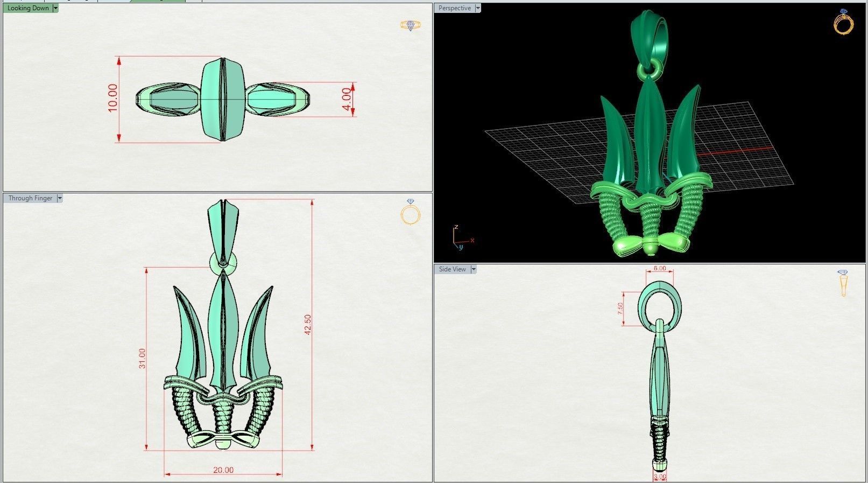This screenshot has height=483, width=868.
Task: Select the 20.00 dimension text
Action: [223, 470]
